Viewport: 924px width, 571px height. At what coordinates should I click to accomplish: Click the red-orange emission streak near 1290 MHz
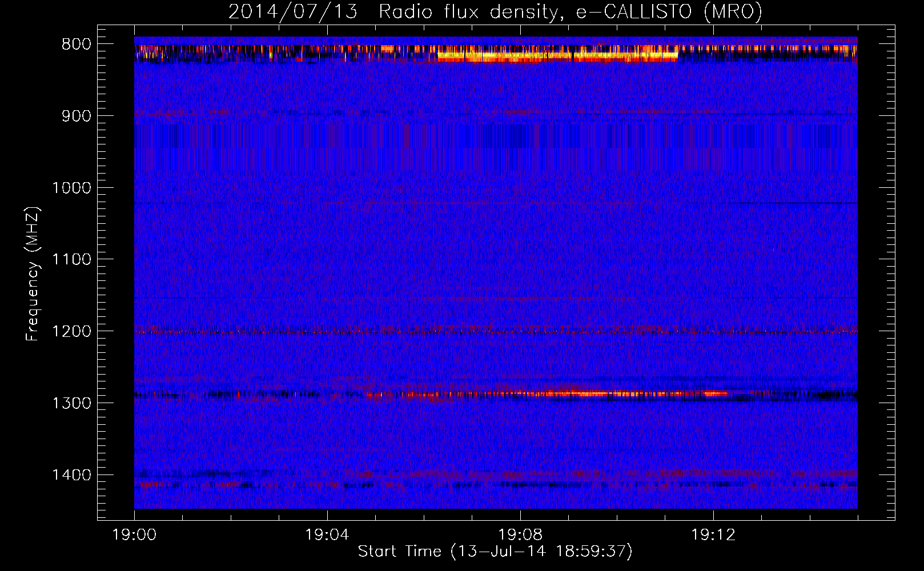pyautogui.click(x=548, y=394)
